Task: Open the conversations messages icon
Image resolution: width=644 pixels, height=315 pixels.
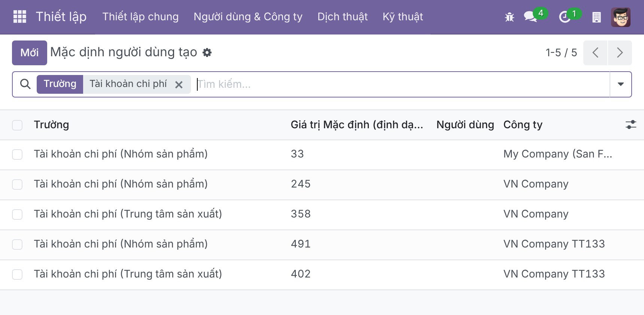Action: tap(530, 17)
